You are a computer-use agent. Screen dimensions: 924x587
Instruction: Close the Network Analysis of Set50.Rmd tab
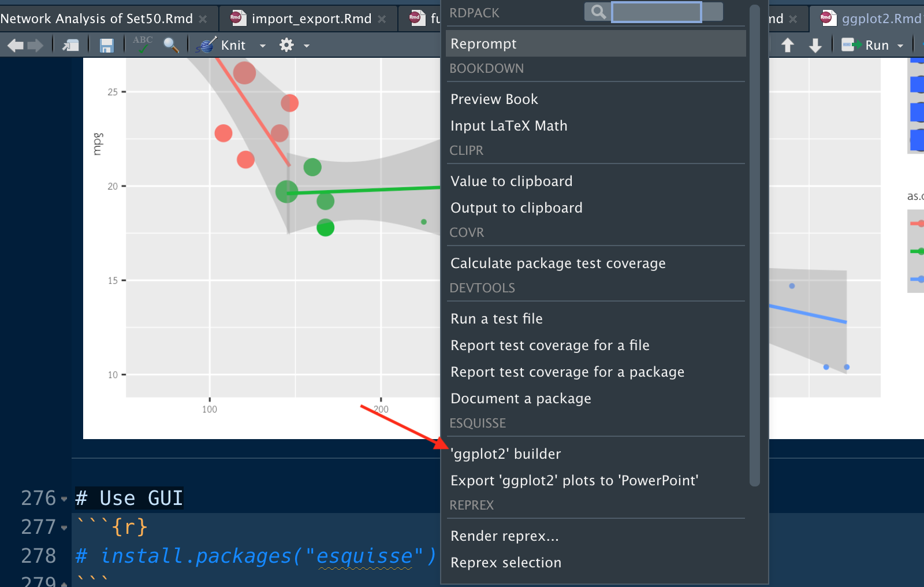[203, 19]
